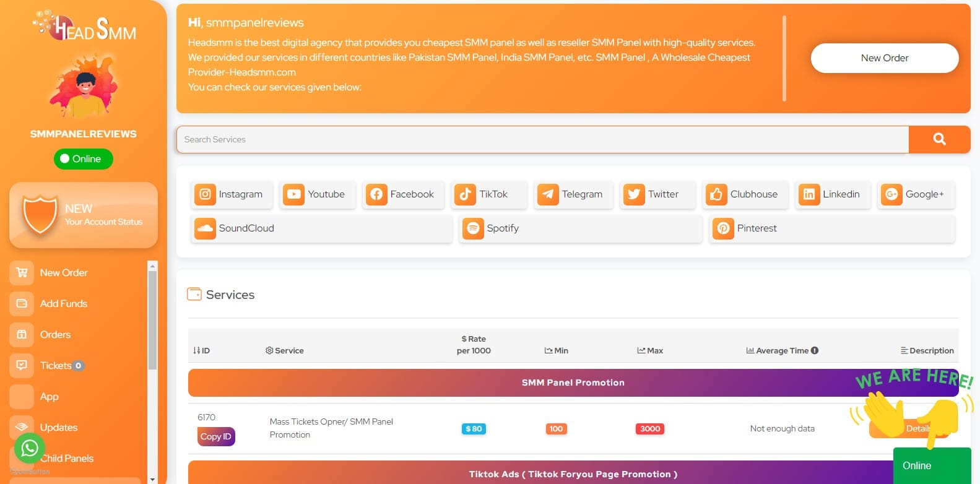Screen dimensions: 980x484
Task: Copy ID for service 6170
Action: pyautogui.click(x=216, y=437)
